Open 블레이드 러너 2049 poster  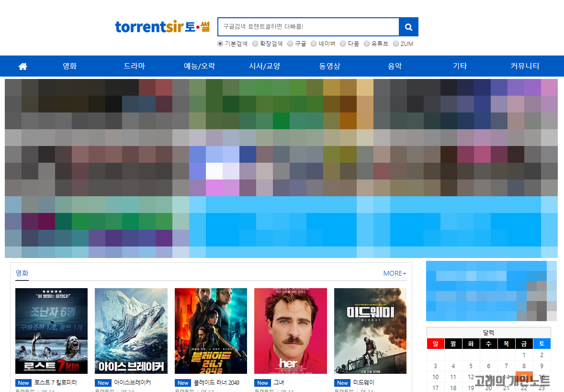[211, 331]
